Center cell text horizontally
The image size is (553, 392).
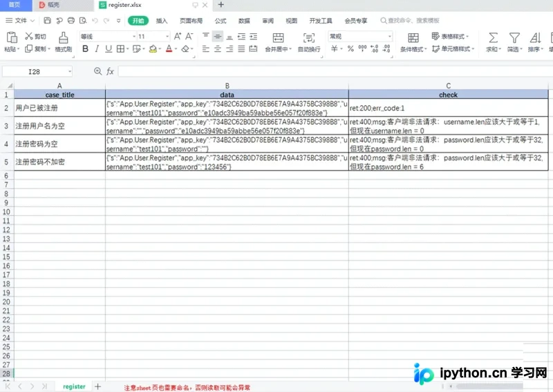[x=218, y=49]
